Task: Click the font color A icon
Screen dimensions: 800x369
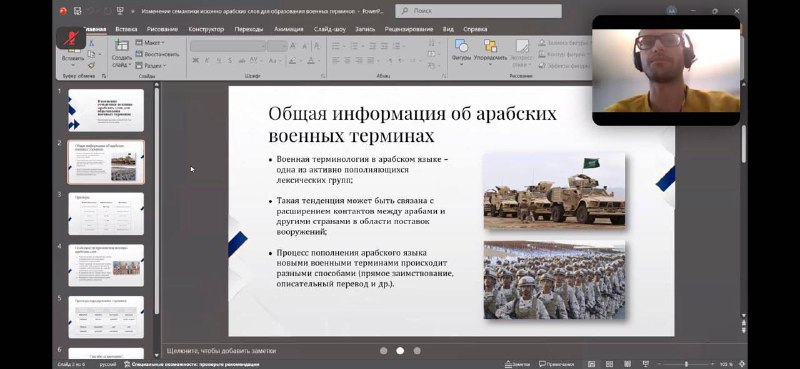Action: [x=311, y=61]
